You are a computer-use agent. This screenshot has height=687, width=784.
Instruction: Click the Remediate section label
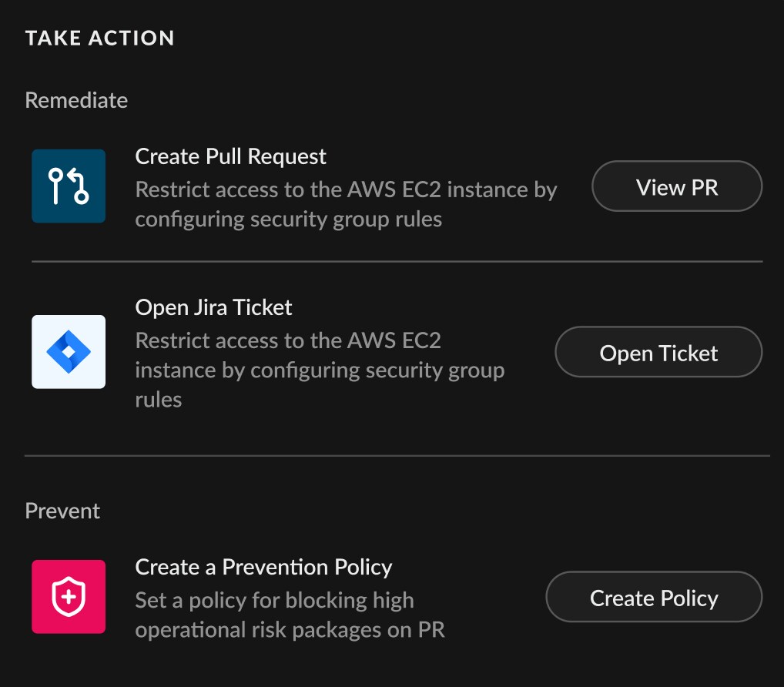click(x=76, y=100)
